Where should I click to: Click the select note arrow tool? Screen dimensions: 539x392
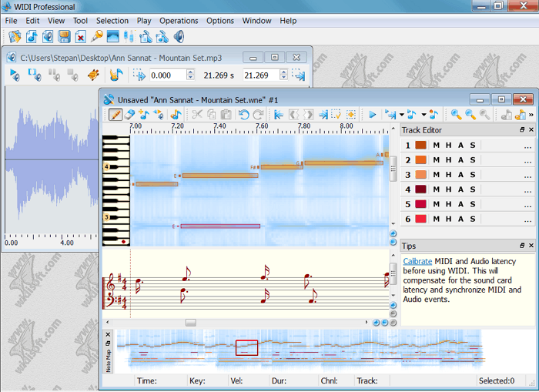click(x=159, y=115)
